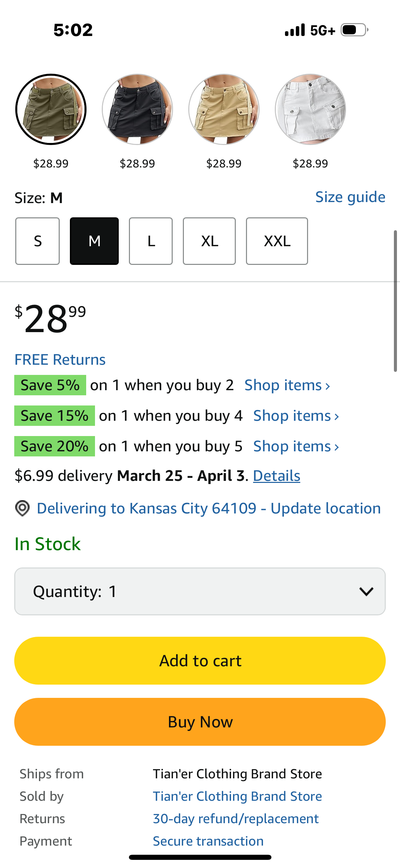Viewport: 400px width, 868px height.
Task: Open the Quantity dropdown
Action: click(x=200, y=591)
